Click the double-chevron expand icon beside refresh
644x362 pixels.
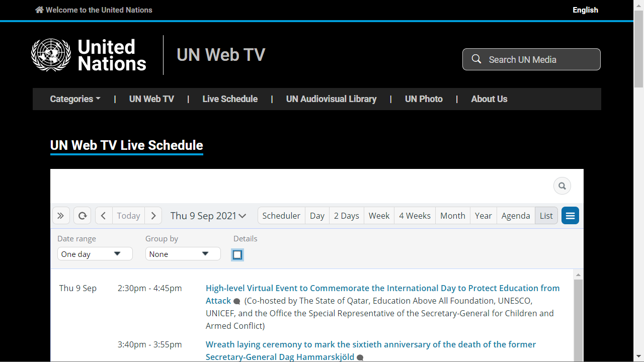(61, 215)
